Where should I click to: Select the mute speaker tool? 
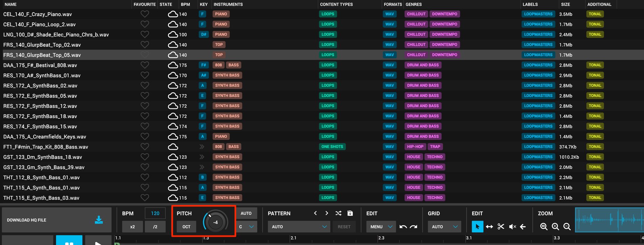(x=512, y=227)
